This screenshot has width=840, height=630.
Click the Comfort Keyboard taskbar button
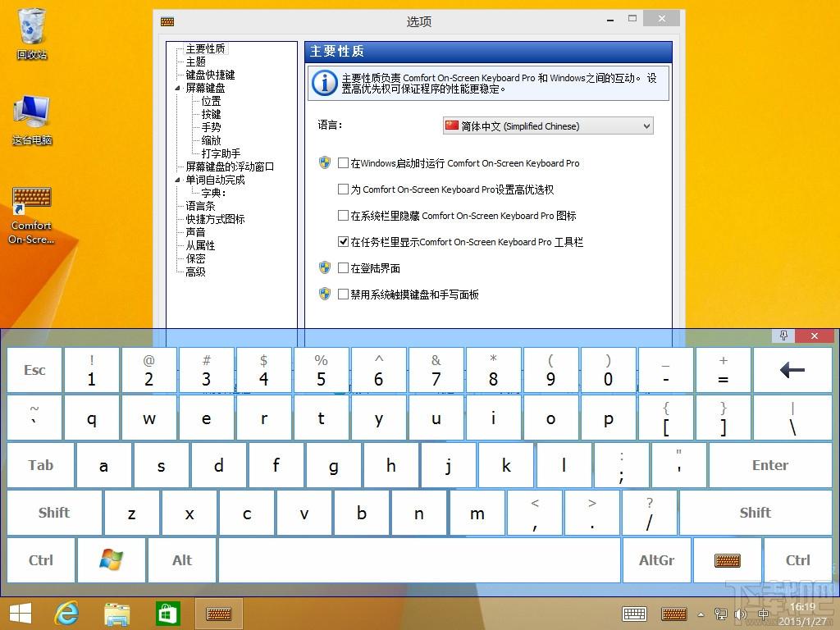218,614
